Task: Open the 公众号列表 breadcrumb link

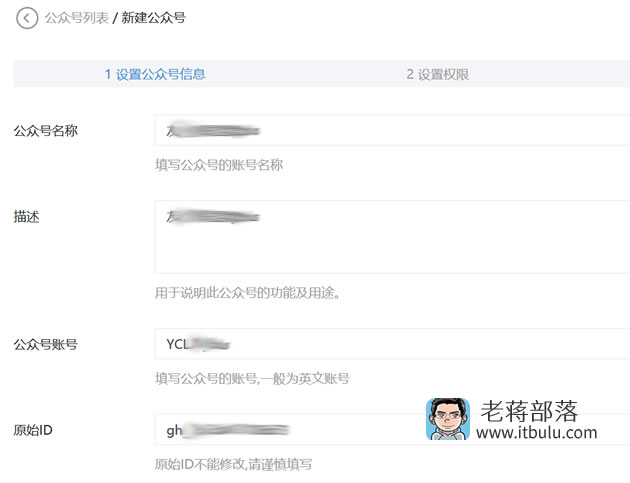Action: point(77,18)
